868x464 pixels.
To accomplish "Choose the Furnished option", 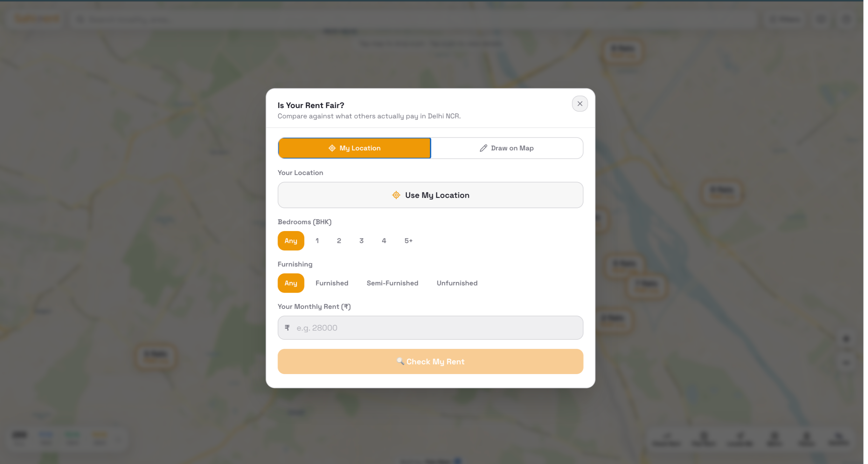I will (x=332, y=283).
